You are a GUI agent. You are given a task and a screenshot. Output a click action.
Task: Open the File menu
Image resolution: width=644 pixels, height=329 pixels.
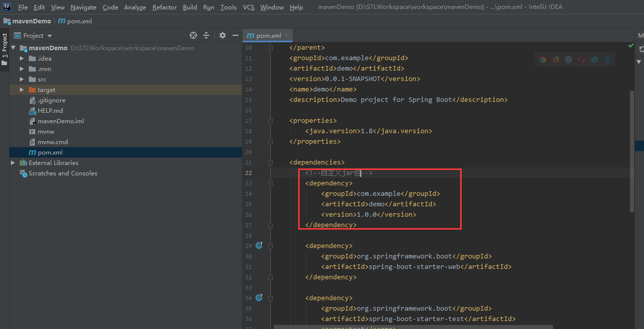point(23,7)
